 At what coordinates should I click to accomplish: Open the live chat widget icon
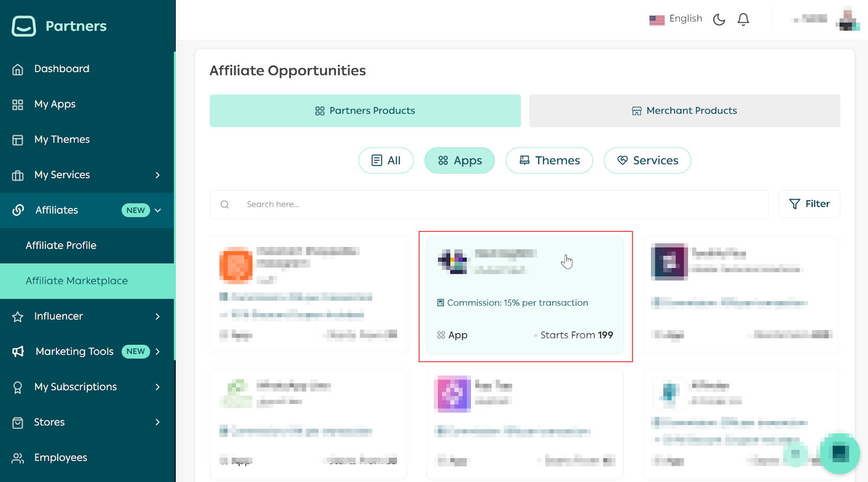coord(839,453)
